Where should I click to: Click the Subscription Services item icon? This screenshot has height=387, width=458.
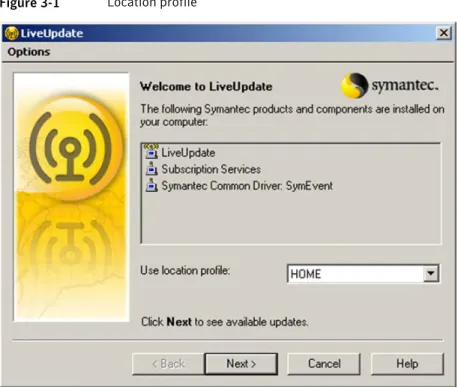152,169
